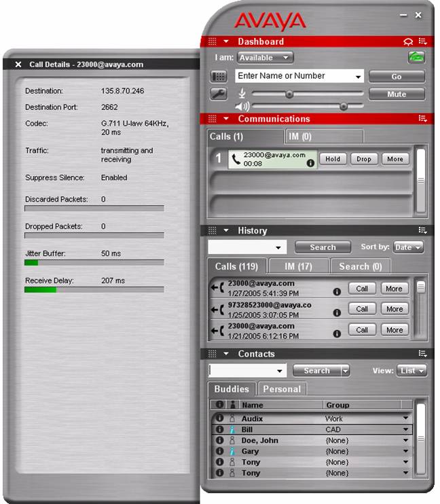
Task: Click the presence icon next to Bill
Action: pos(232,429)
